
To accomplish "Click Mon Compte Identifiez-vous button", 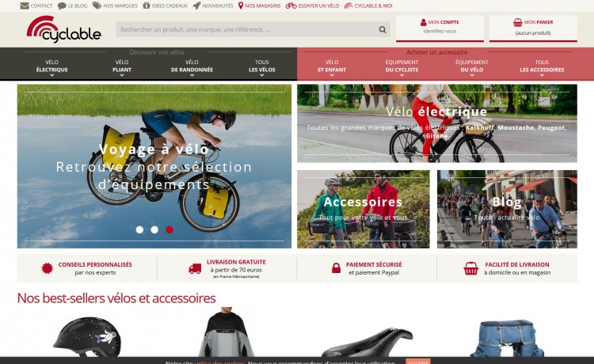I will (440, 28).
